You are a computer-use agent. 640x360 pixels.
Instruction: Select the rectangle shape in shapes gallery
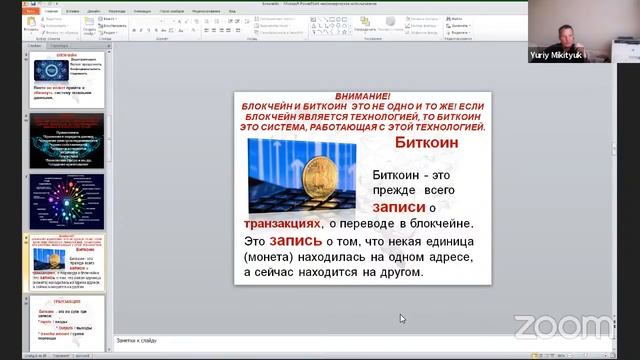[332, 19]
